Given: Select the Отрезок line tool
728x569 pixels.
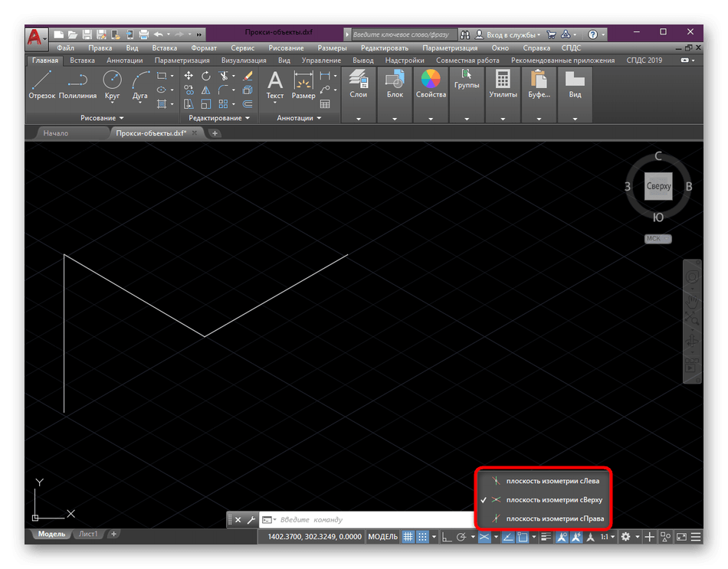Looking at the screenshot, I should (41, 84).
